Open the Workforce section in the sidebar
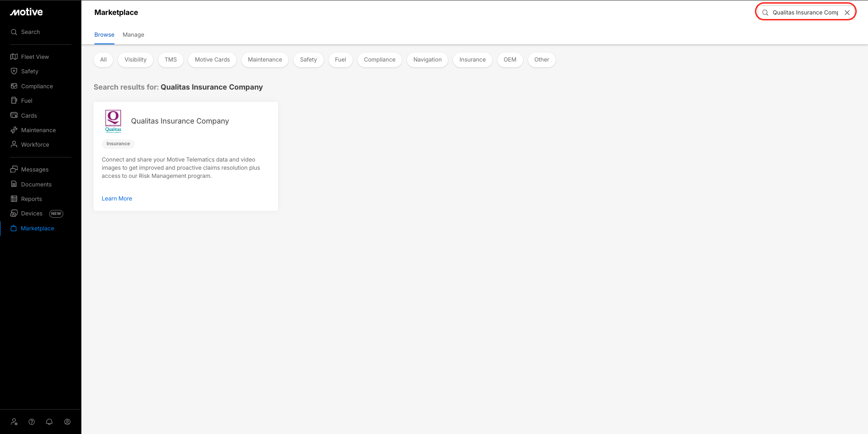The width and height of the screenshot is (868, 434). (x=30, y=144)
